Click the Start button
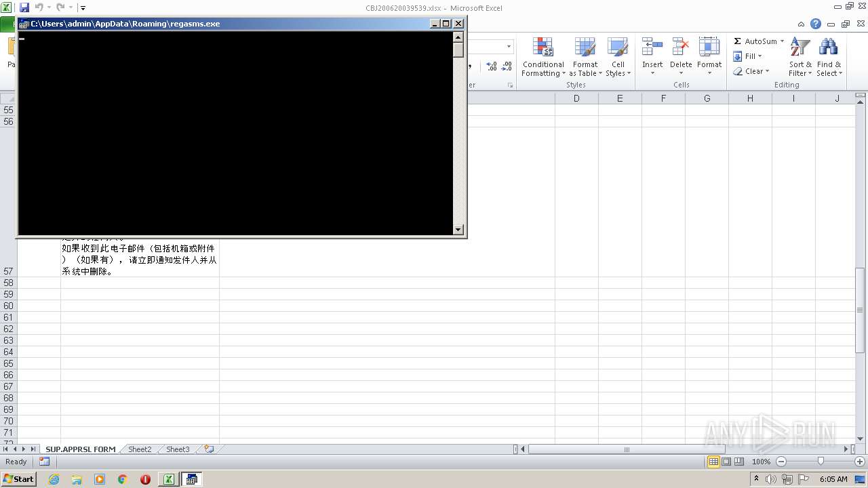 click(18, 479)
